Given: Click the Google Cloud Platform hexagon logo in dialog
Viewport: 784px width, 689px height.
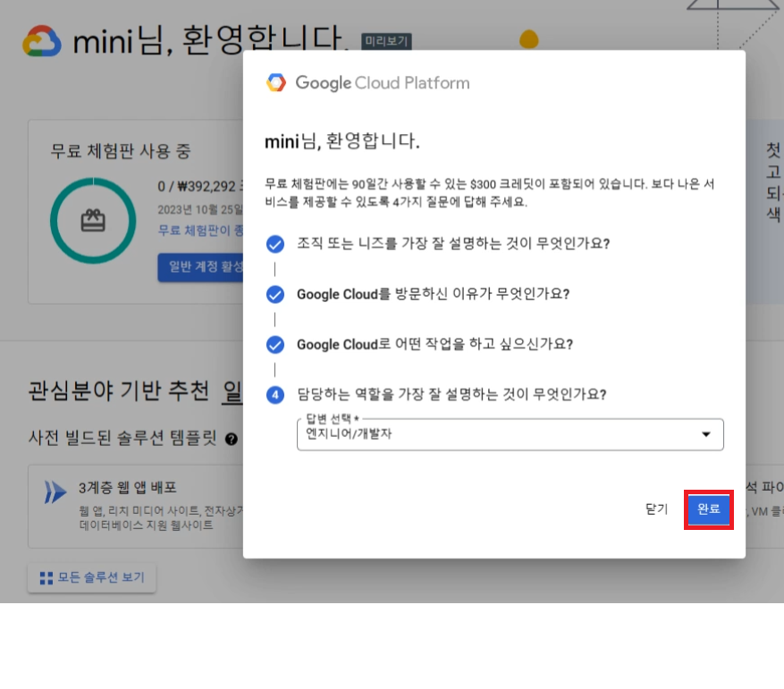Looking at the screenshot, I should click(276, 83).
